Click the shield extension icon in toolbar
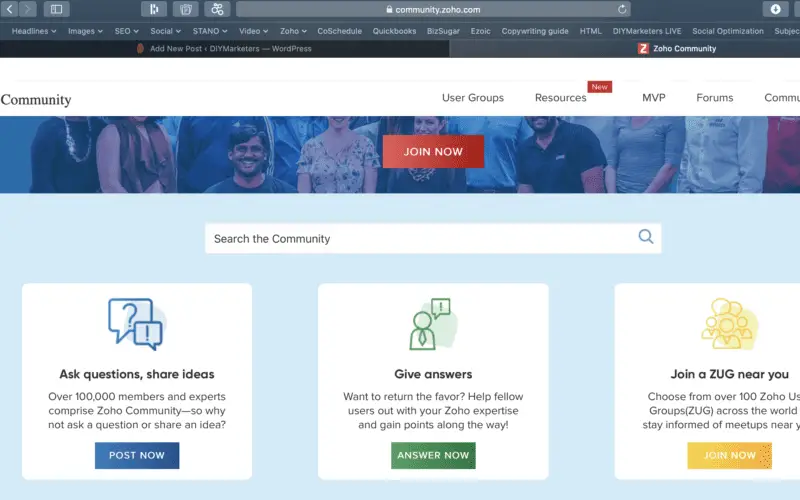This screenshot has height=500, width=800. click(186, 9)
